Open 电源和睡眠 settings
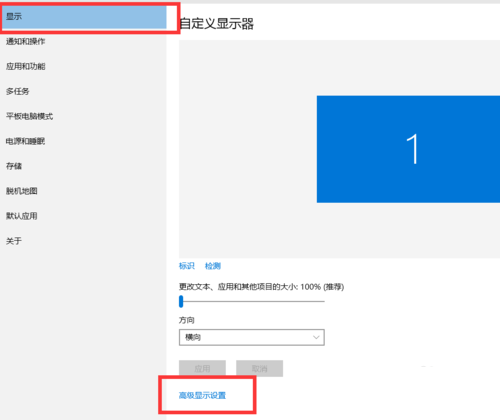500x420 pixels. coord(25,141)
